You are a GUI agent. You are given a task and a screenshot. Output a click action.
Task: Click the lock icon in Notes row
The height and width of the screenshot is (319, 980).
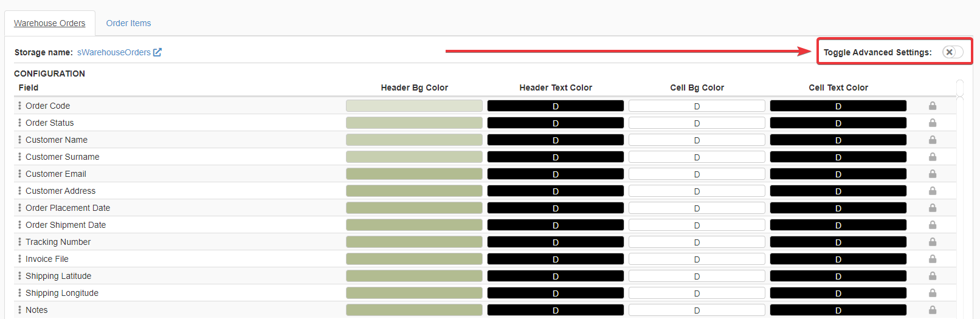click(932, 310)
